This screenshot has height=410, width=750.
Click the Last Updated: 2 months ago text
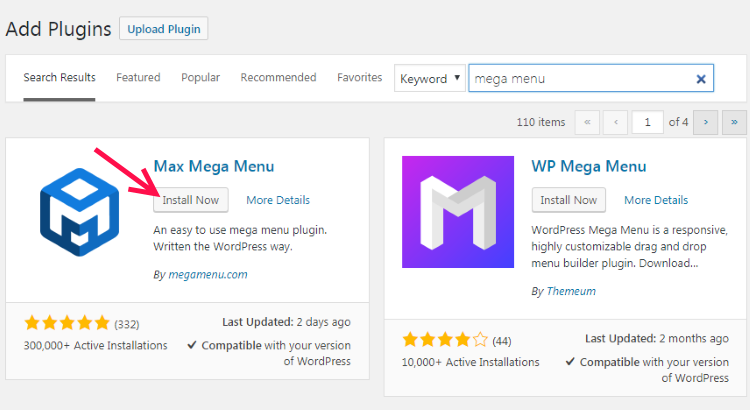pyautogui.click(x=657, y=339)
